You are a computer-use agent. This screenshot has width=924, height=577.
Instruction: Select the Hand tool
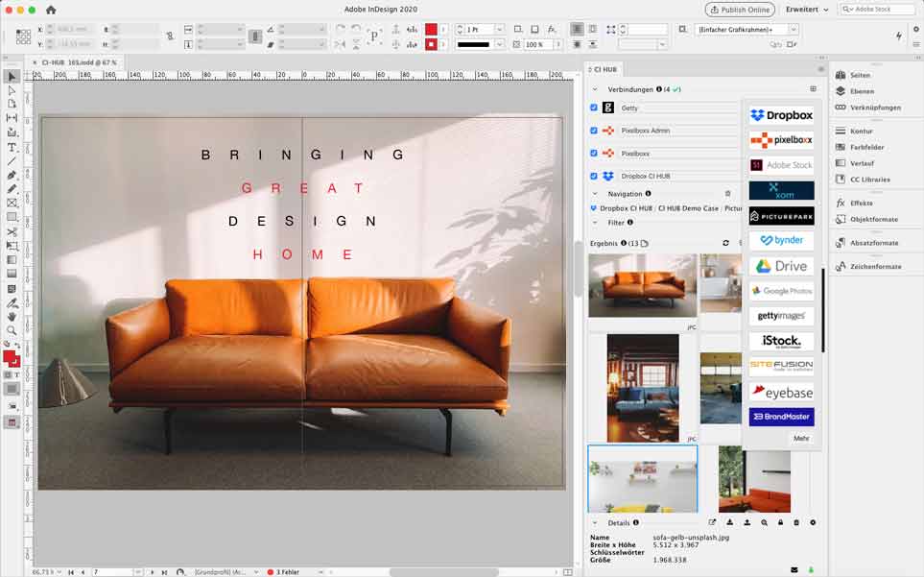12,317
